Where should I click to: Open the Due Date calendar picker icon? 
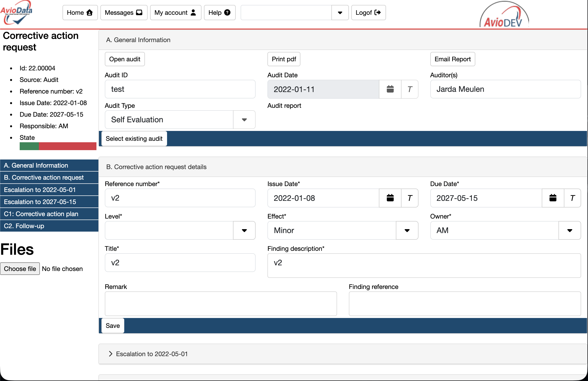pos(553,198)
